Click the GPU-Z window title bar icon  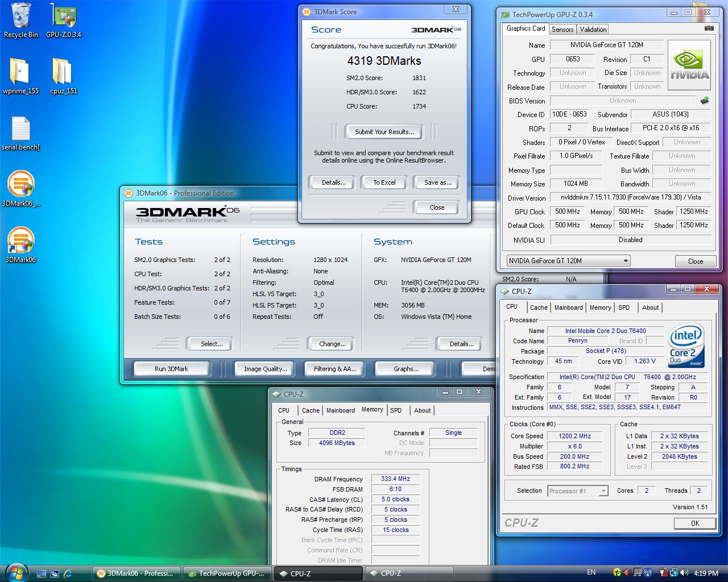(504, 15)
